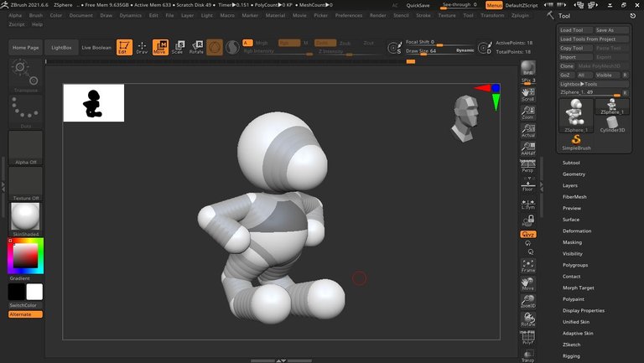
Task: Expand the Masking subpalette
Action: click(572, 242)
